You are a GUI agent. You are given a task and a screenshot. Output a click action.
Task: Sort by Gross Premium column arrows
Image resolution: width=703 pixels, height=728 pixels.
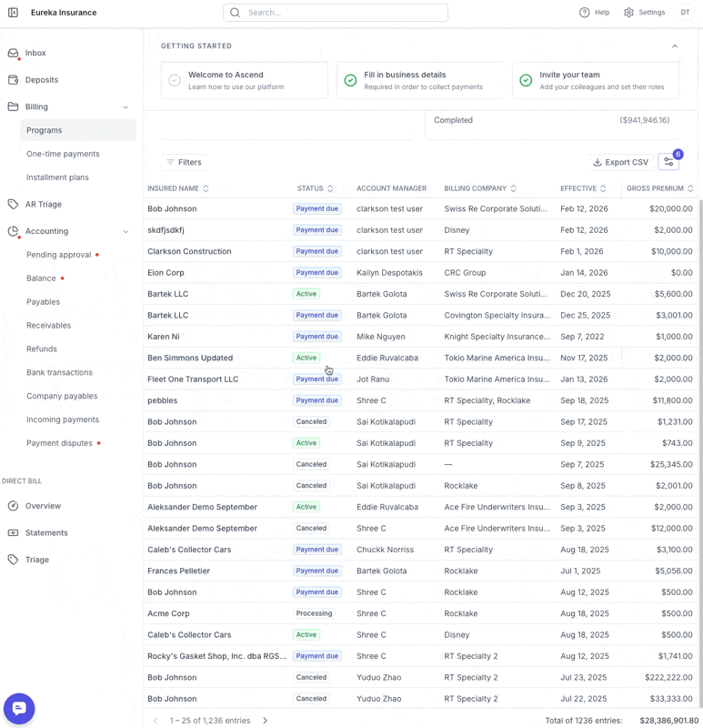[690, 188]
